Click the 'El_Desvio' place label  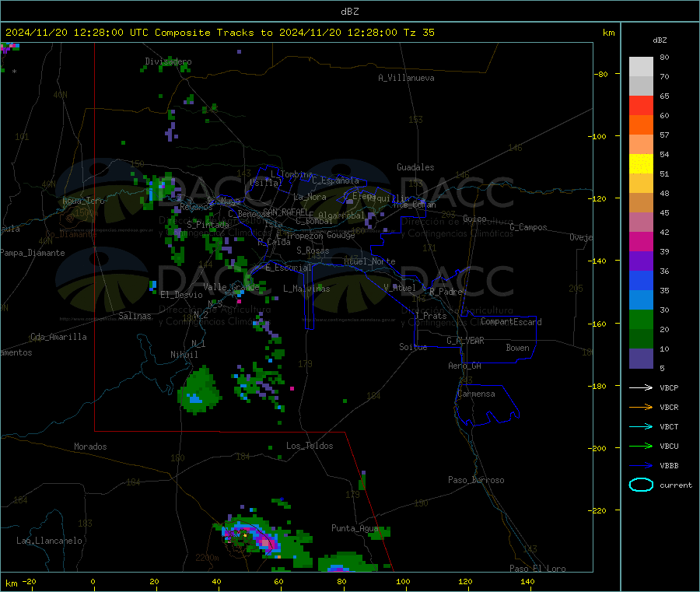182,295
